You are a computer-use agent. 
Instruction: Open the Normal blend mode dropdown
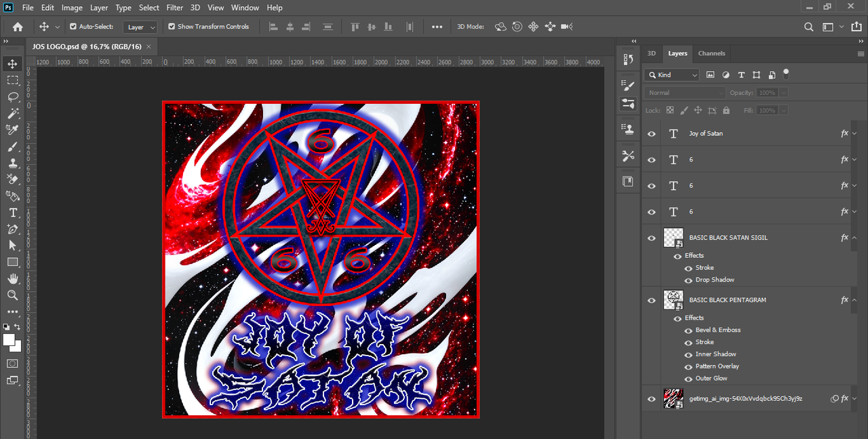click(x=686, y=92)
